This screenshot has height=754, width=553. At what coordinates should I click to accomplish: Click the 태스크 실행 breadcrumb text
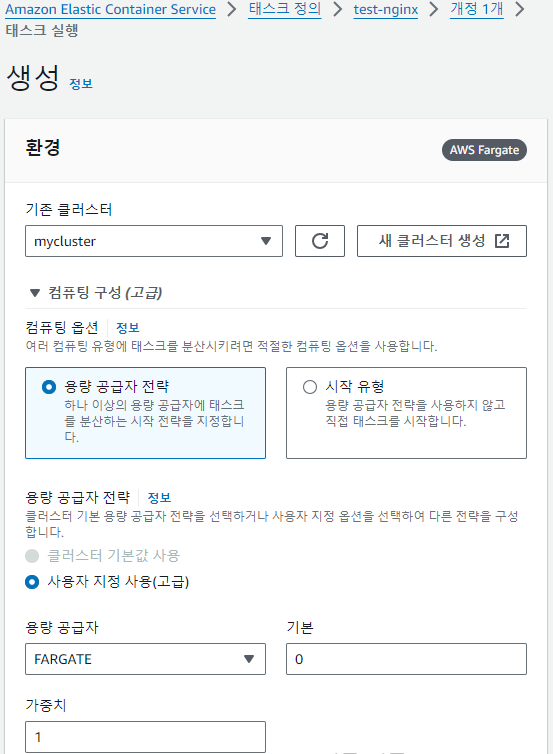pyautogui.click(x=42, y=30)
